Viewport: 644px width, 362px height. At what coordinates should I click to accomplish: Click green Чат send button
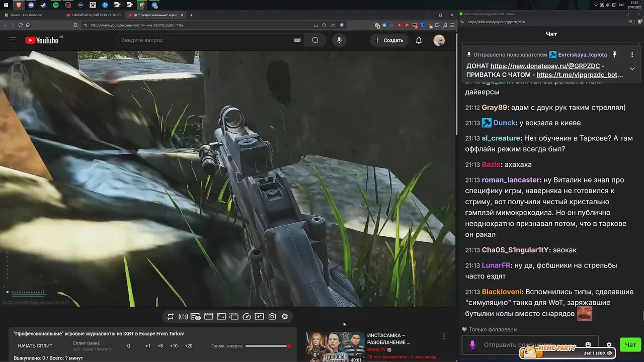(x=630, y=345)
